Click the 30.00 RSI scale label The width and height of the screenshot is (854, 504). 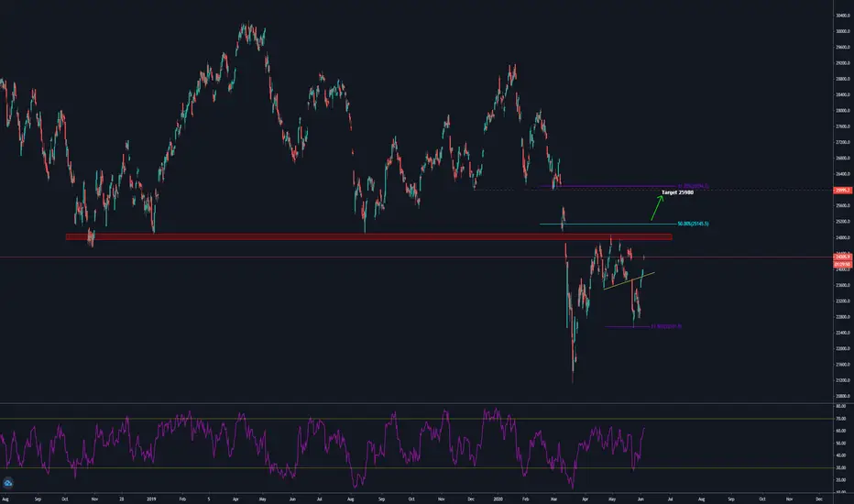(x=841, y=467)
